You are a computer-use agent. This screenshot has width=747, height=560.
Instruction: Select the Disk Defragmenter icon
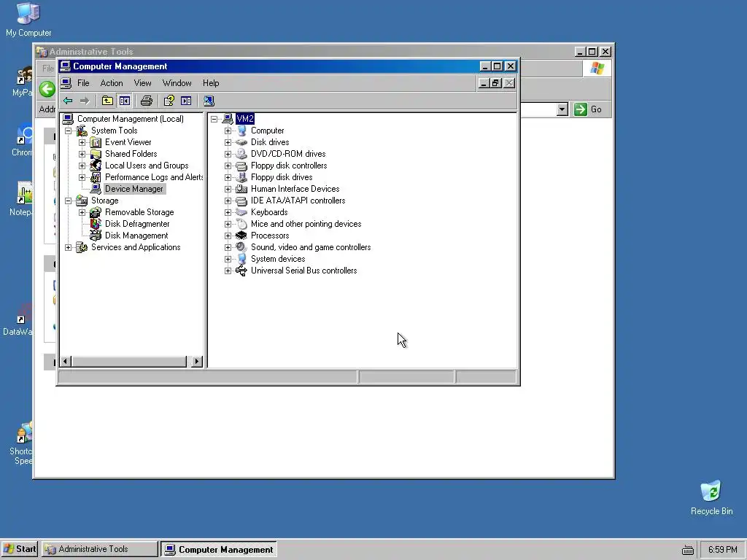[96, 224]
